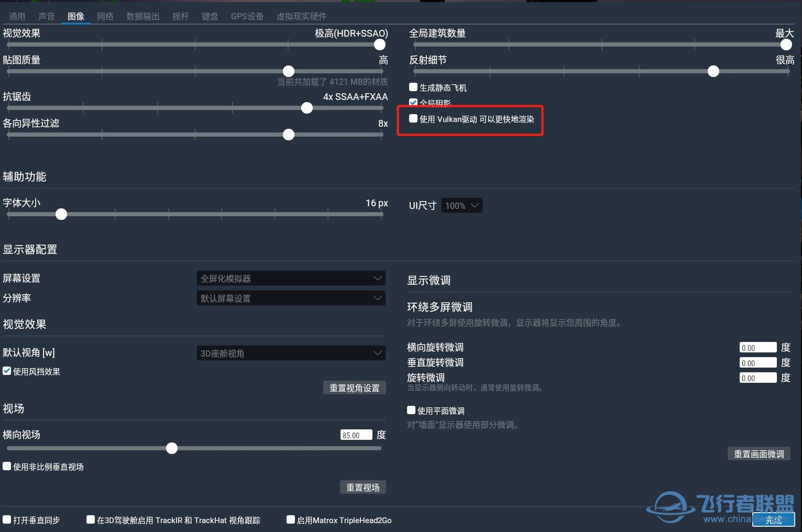Click the 垂直旋转微调 value field
The width and height of the screenshot is (802, 532).
(x=758, y=363)
